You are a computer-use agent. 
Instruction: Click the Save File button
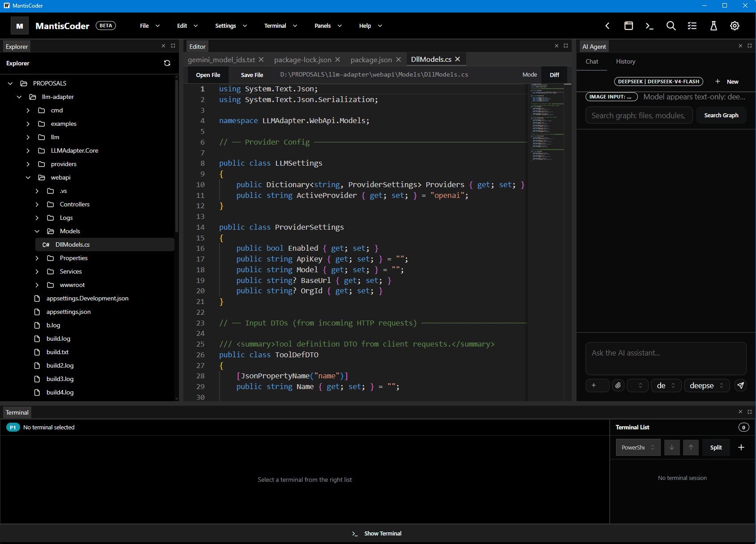(x=252, y=75)
